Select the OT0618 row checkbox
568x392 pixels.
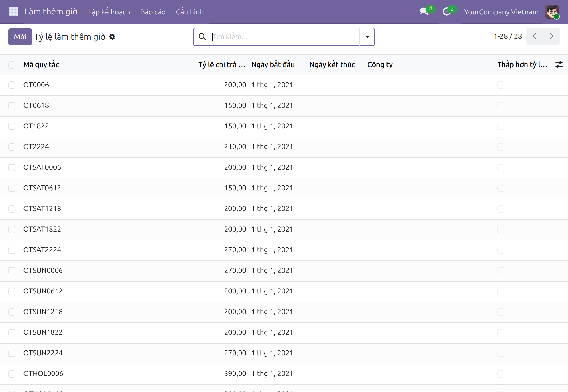[12, 106]
